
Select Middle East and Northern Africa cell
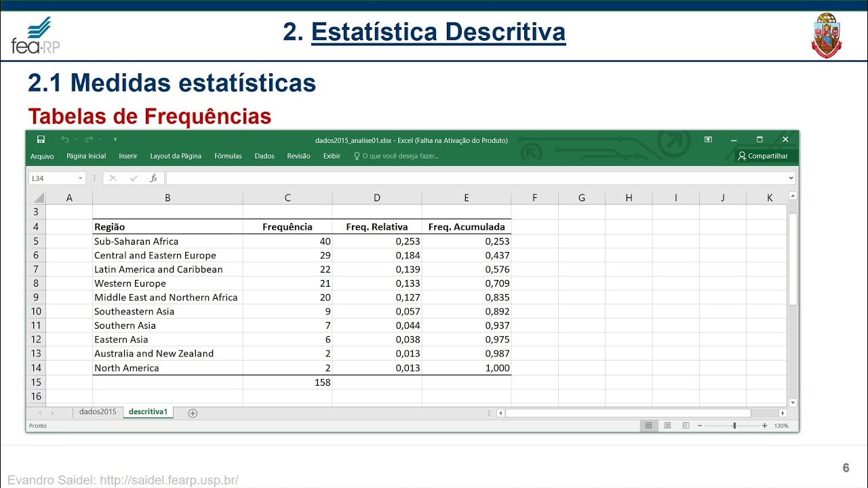pos(167,298)
